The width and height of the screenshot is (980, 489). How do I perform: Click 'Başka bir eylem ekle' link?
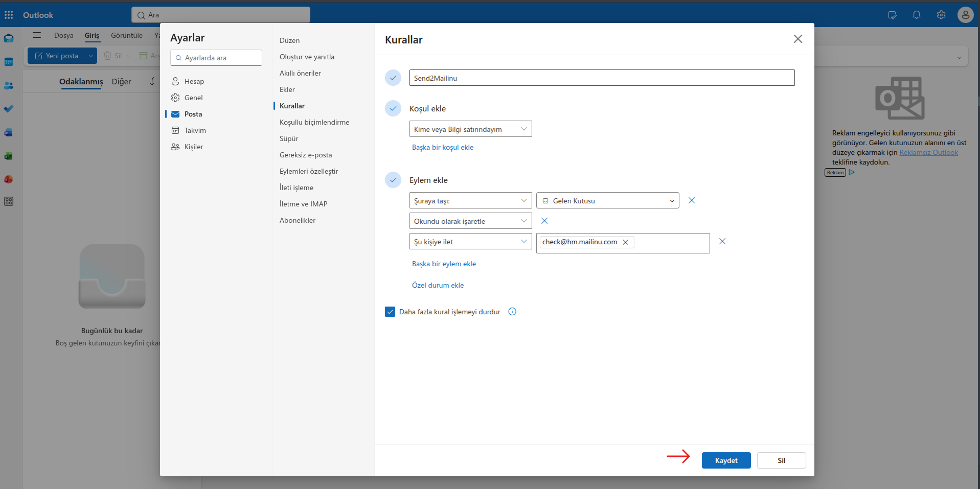[444, 264]
